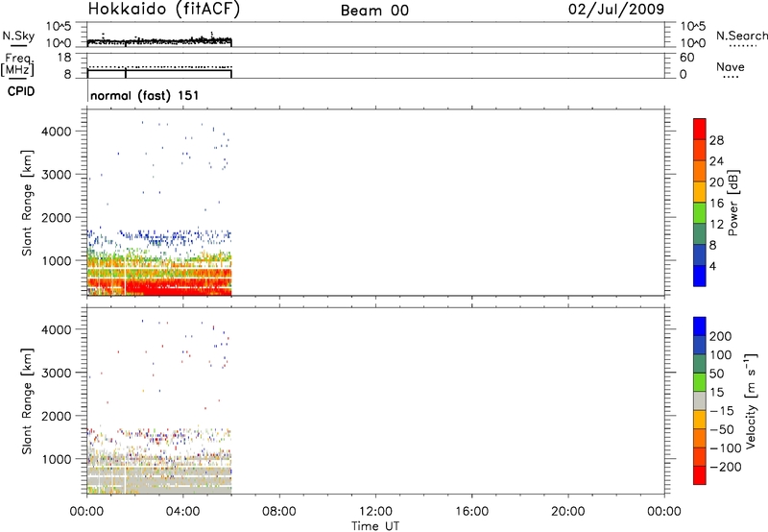Click the 'normal (fast) 151' text
The width and height of the screenshot is (768, 532).
pos(145,95)
